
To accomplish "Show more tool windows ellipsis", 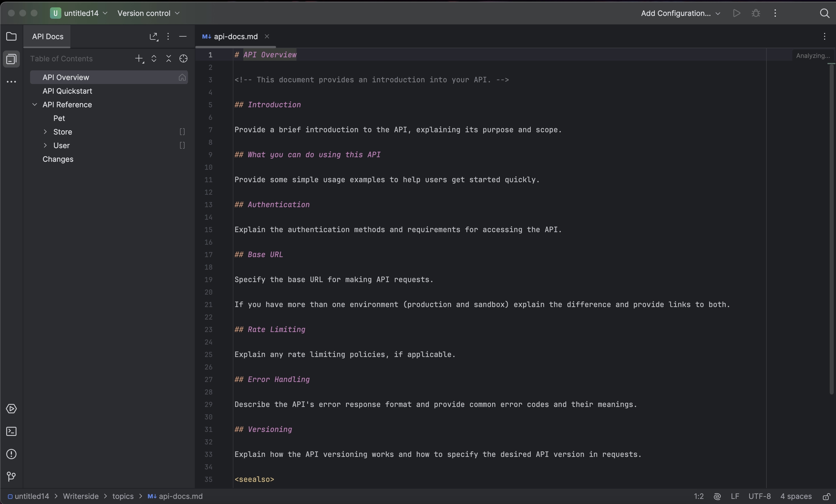I will pos(11,82).
